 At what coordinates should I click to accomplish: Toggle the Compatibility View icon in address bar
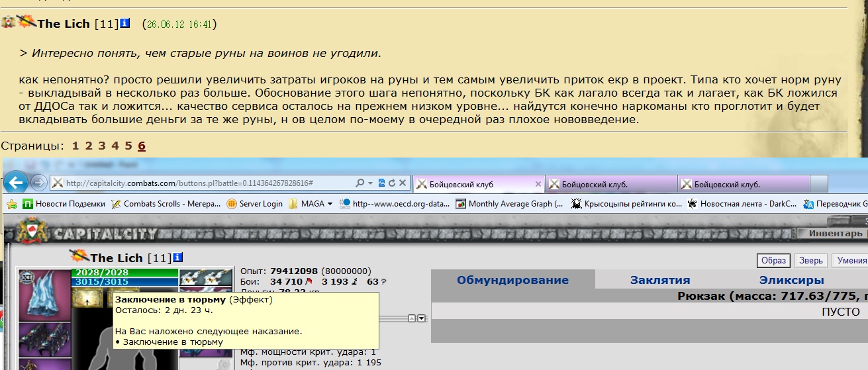click(x=381, y=183)
